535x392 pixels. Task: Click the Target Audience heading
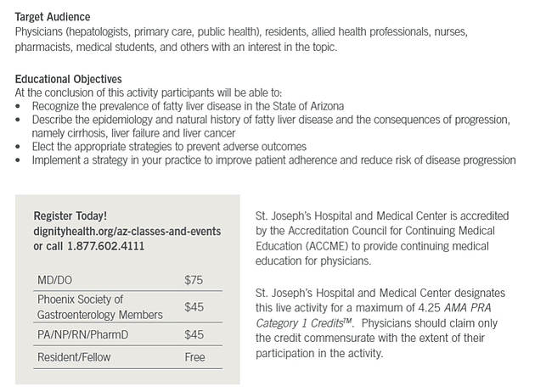coord(53,17)
